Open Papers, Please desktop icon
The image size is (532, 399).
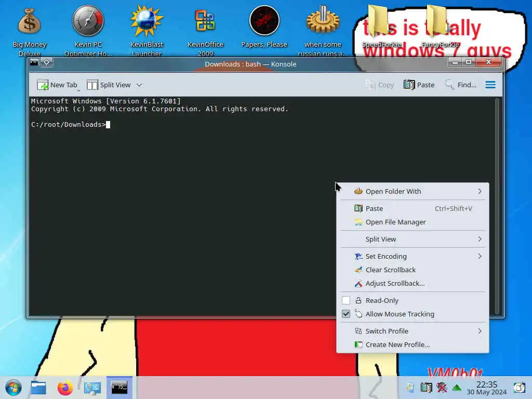coord(264,27)
